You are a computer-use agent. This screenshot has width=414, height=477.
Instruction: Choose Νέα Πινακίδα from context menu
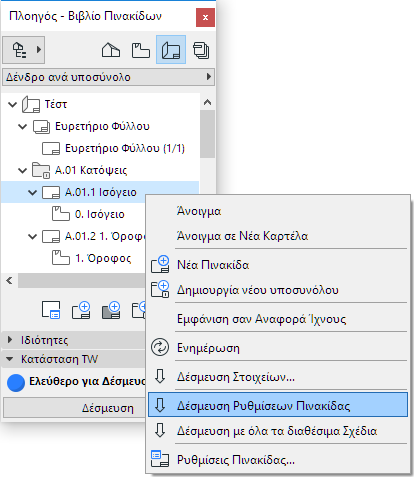click(x=213, y=265)
